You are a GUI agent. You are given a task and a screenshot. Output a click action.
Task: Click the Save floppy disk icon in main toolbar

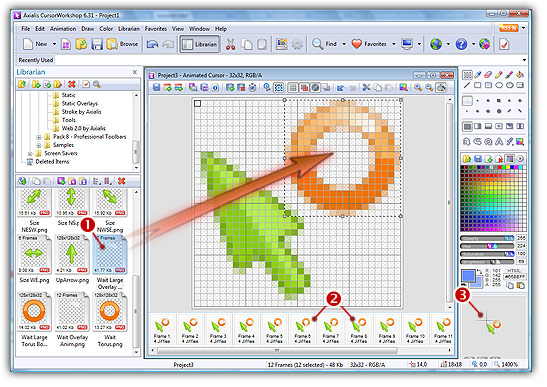click(97, 44)
